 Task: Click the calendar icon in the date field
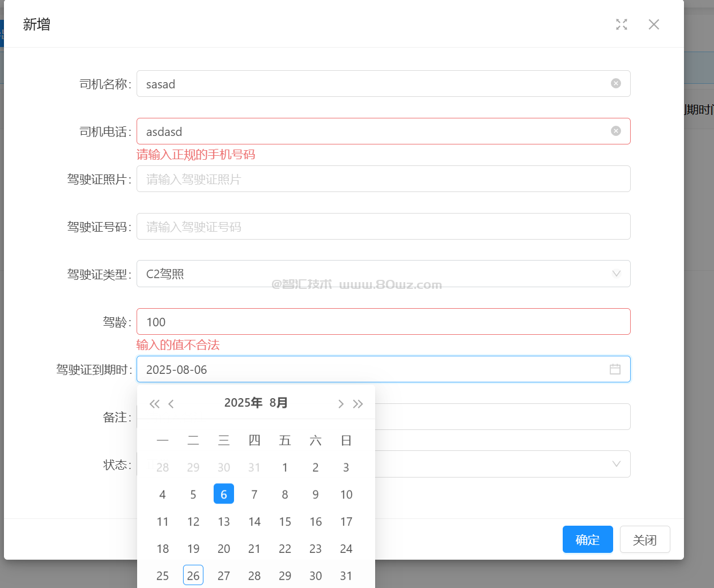(615, 369)
